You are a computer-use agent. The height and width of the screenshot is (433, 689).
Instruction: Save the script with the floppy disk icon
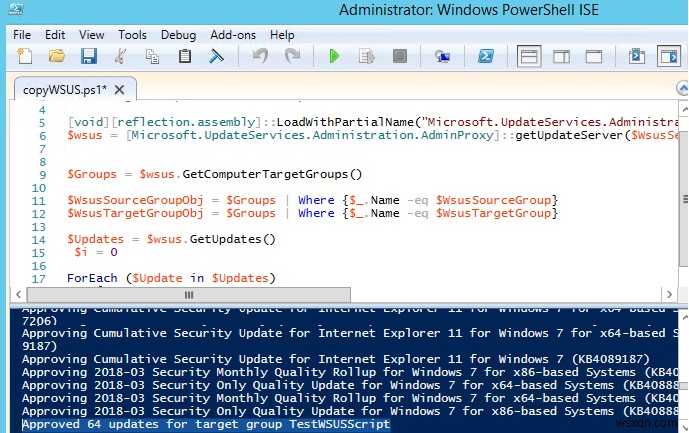[x=89, y=56]
